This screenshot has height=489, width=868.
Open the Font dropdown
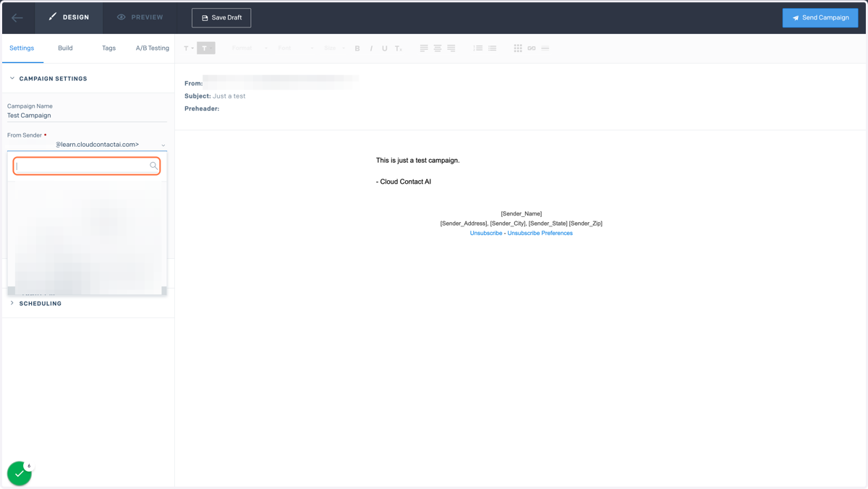pyautogui.click(x=295, y=48)
